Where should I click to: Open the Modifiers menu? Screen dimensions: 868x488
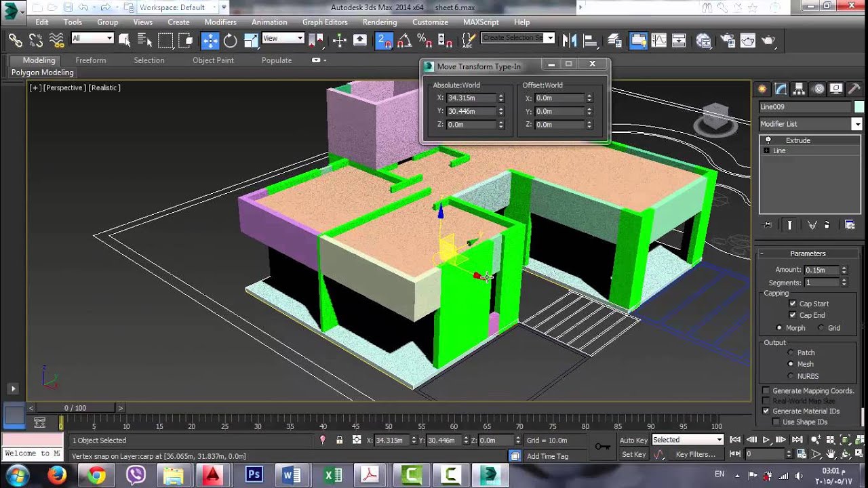click(220, 22)
